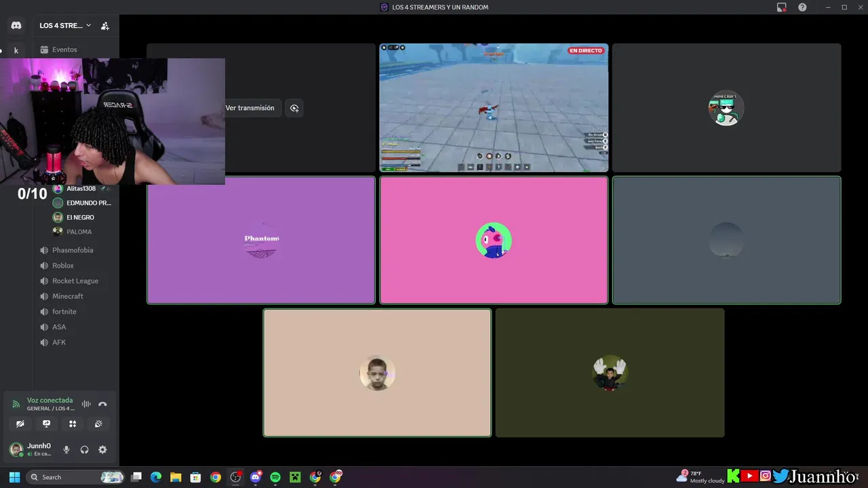The height and width of the screenshot is (488, 868).
Task: Open Voz conectada connection details
Action: [x=50, y=401]
